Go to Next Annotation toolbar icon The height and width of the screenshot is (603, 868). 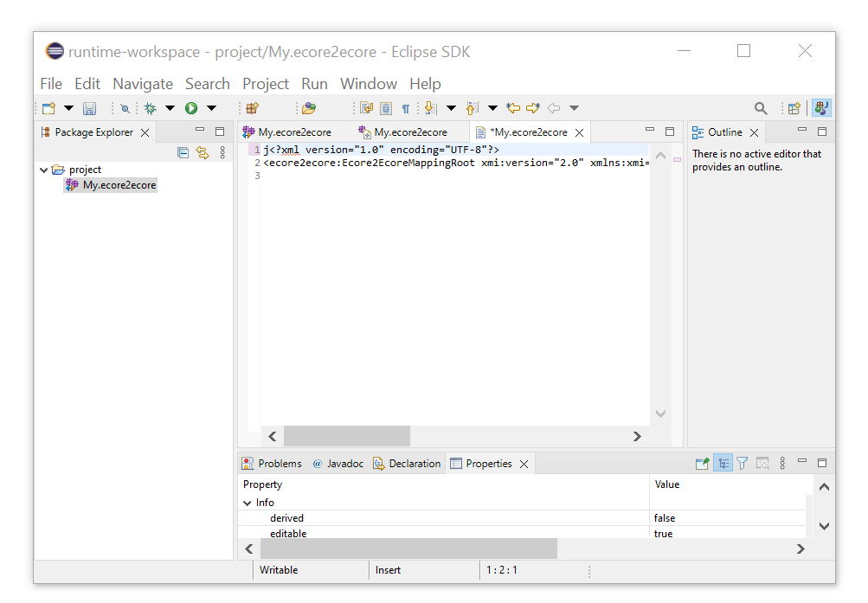coord(431,108)
